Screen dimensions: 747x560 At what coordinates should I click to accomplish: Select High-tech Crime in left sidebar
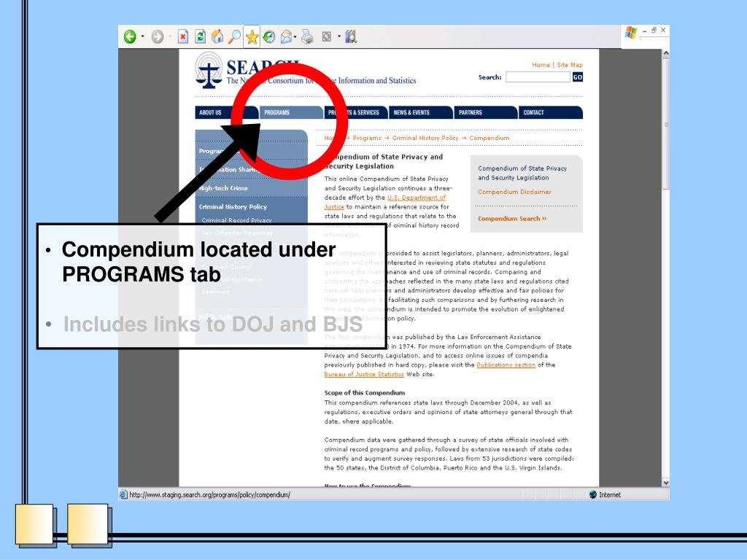point(223,188)
